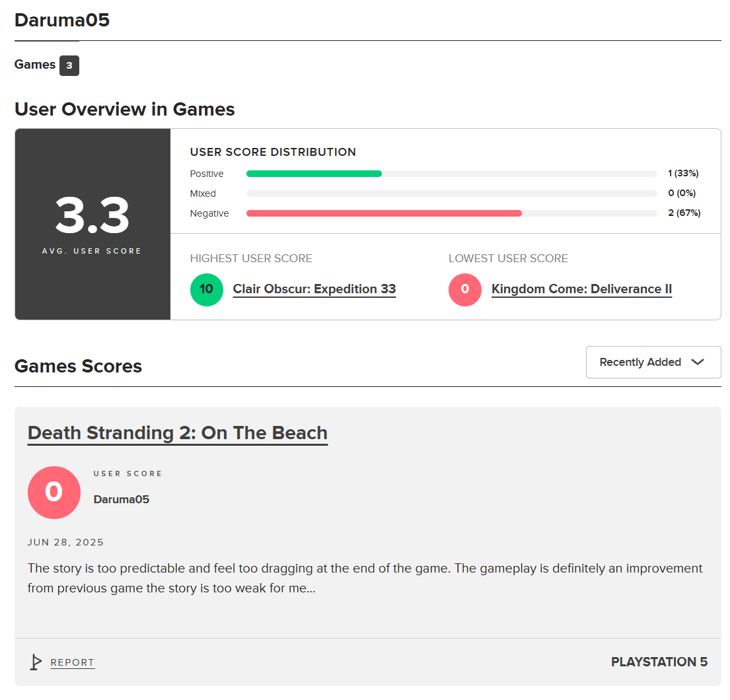Click the chevron arrow in Recently Added
Image resolution: width=730 pixels, height=700 pixels.
tap(698, 362)
